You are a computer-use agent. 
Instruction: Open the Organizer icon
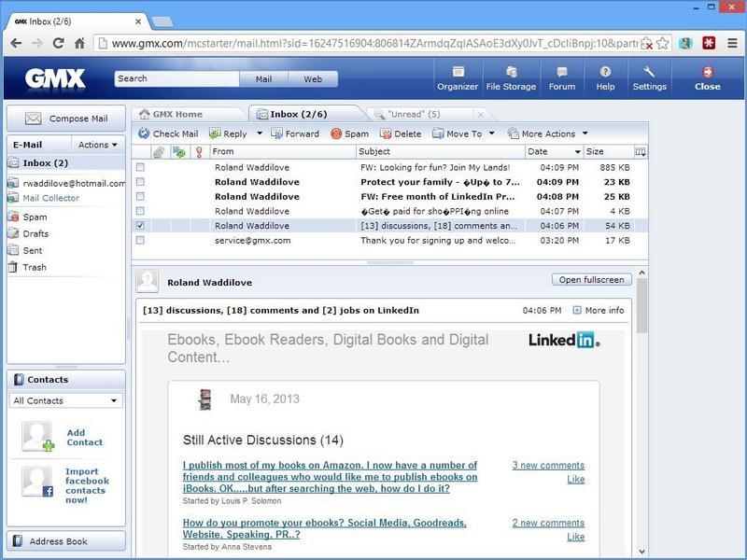click(x=458, y=72)
